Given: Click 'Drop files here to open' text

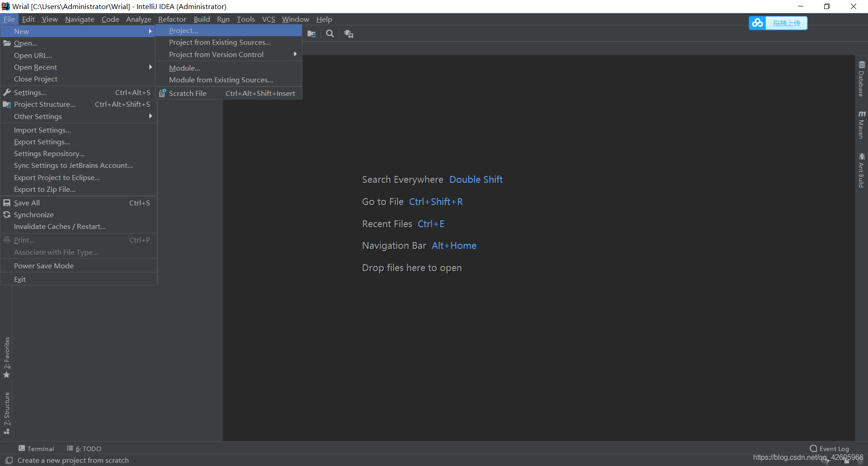Looking at the screenshot, I should [412, 268].
